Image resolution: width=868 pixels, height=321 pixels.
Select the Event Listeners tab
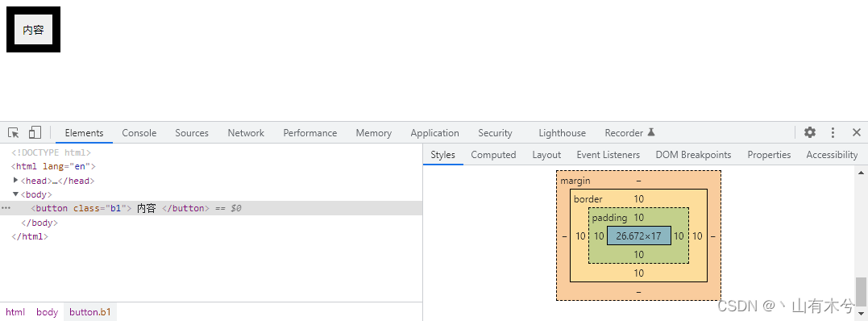608,155
